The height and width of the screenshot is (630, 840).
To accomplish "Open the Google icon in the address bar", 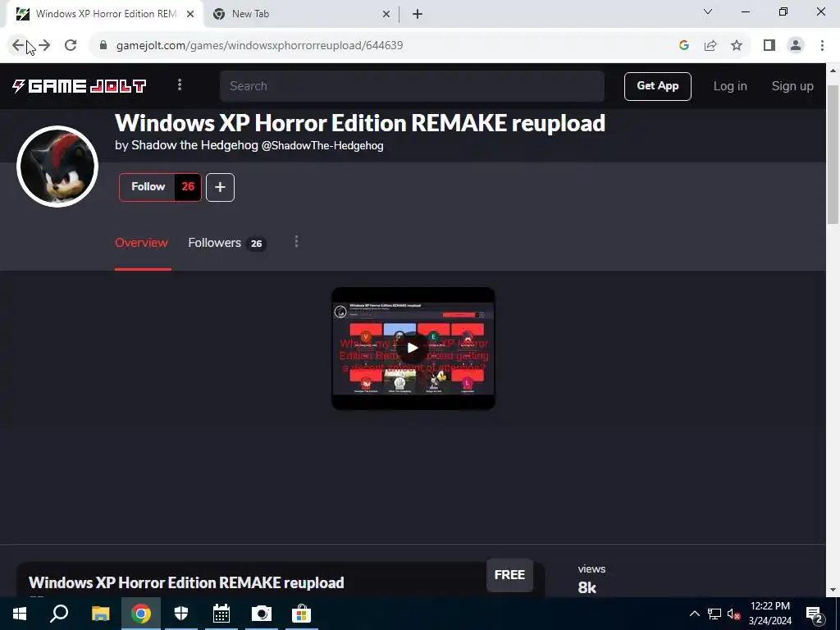I will 683,46.
